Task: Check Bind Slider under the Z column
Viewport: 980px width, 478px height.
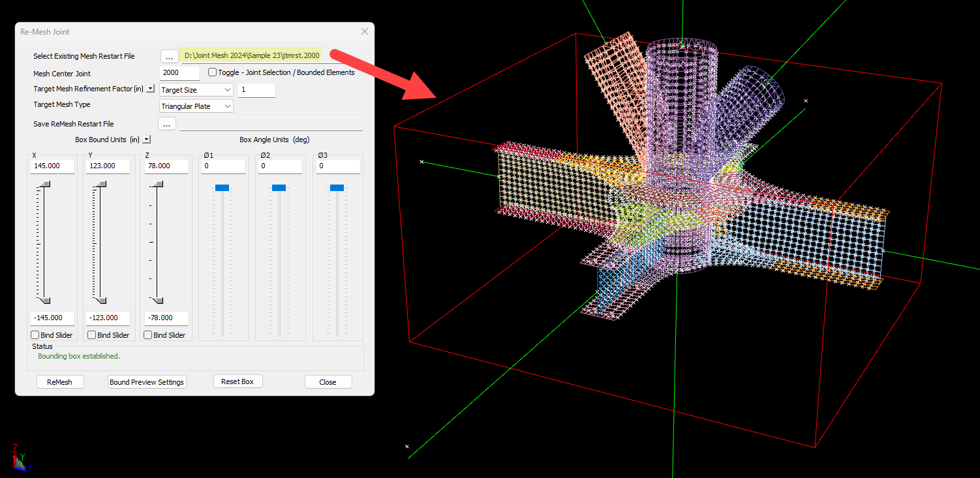Action: (x=148, y=335)
